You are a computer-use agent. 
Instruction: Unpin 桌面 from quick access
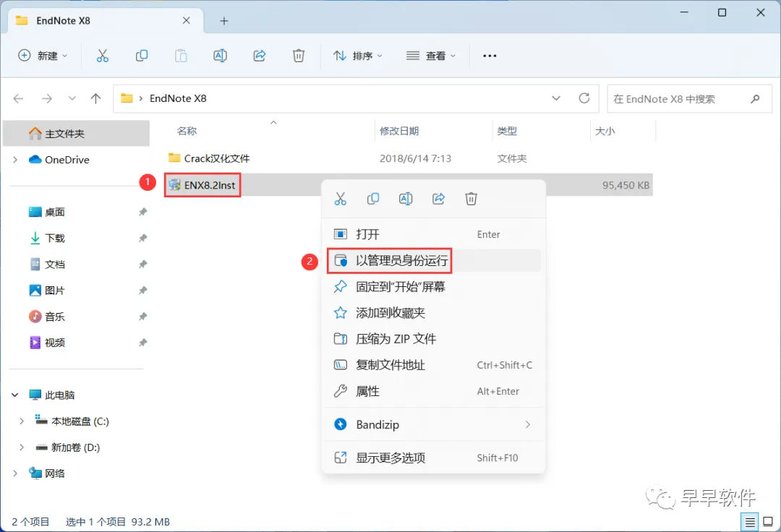tap(143, 212)
